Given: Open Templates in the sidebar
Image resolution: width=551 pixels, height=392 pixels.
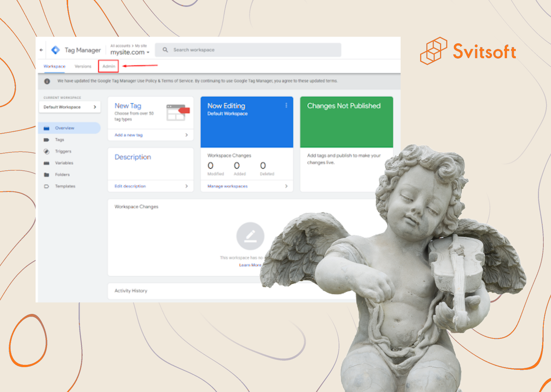Looking at the screenshot, I should (65, 186).
